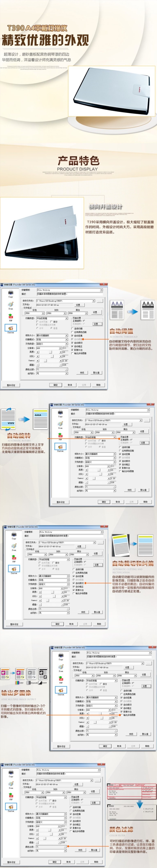Select Copy icon in dialog beside 自动裁切和纠偏
The width and height of the screenshot is (157, 868).
click(x=14, y=534)
